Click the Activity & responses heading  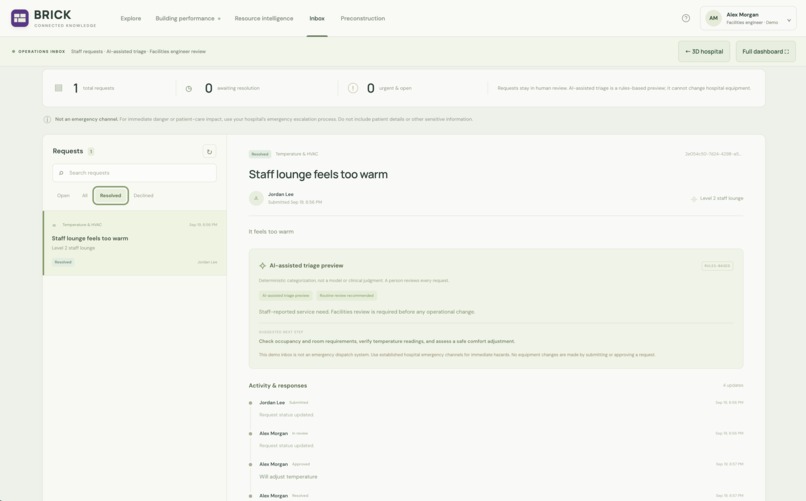pyautogui.click(x=278, y=385)
